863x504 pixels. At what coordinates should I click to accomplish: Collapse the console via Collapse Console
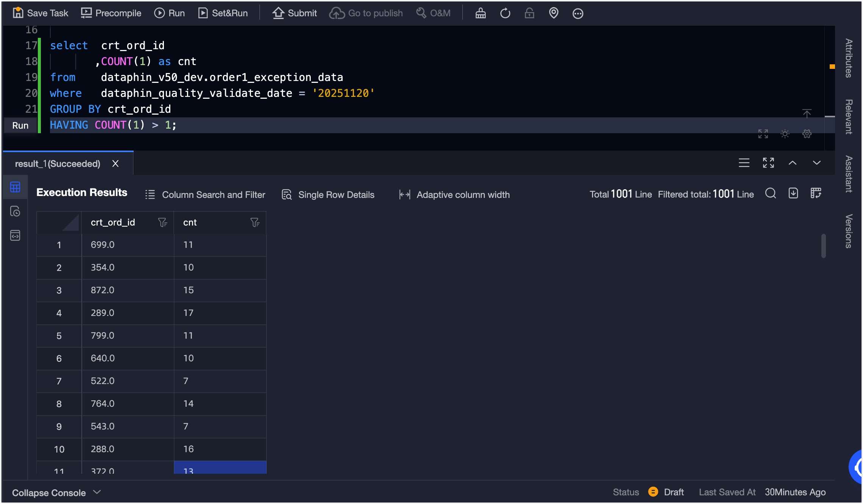[56, 493]
